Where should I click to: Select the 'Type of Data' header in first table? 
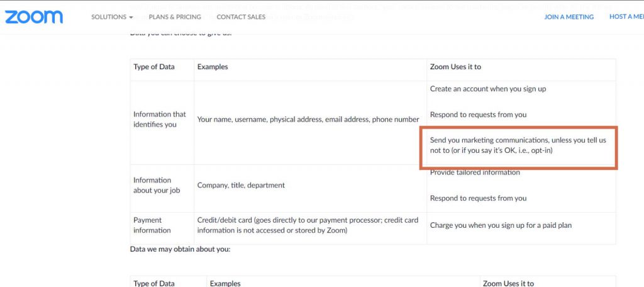154,67
